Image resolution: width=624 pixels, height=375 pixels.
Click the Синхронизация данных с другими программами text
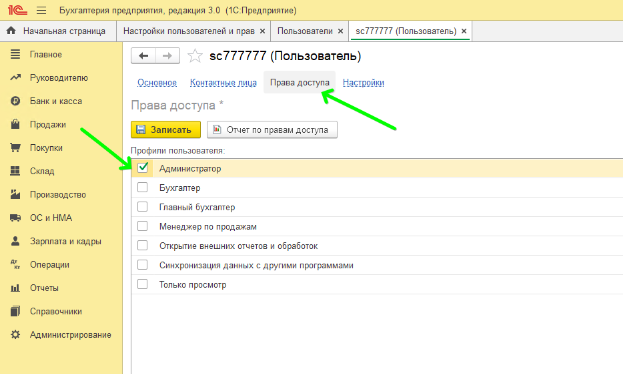point(256,266)
